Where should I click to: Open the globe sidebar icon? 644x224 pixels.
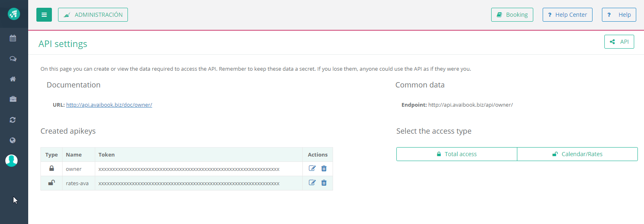(x=13, y=140)
